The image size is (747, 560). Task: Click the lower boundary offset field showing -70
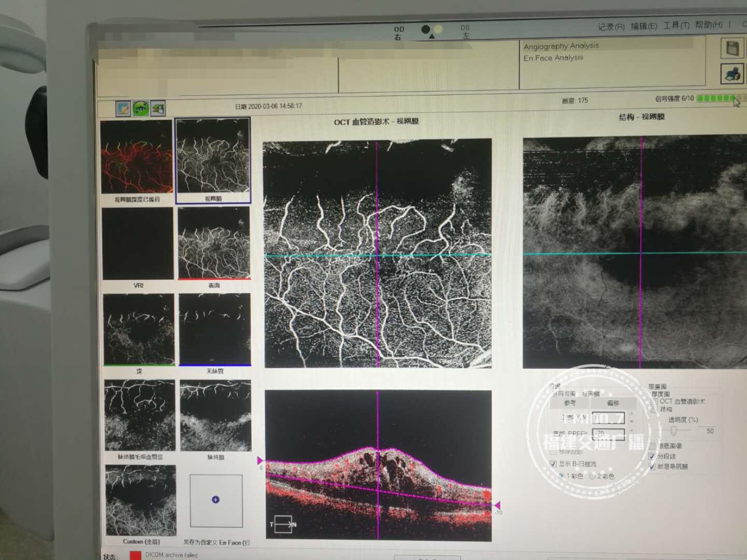pyautogui.click(x=608, y=433)
